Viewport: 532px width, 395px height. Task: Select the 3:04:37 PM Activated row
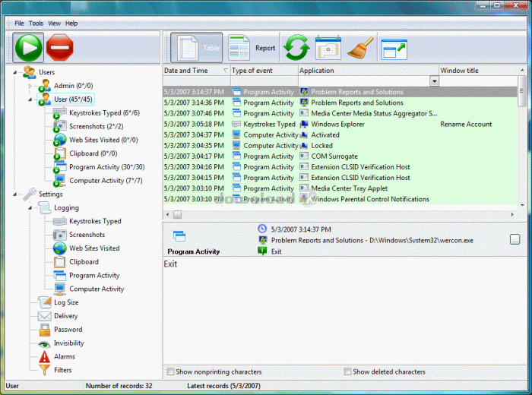click(x=340, y=135)
